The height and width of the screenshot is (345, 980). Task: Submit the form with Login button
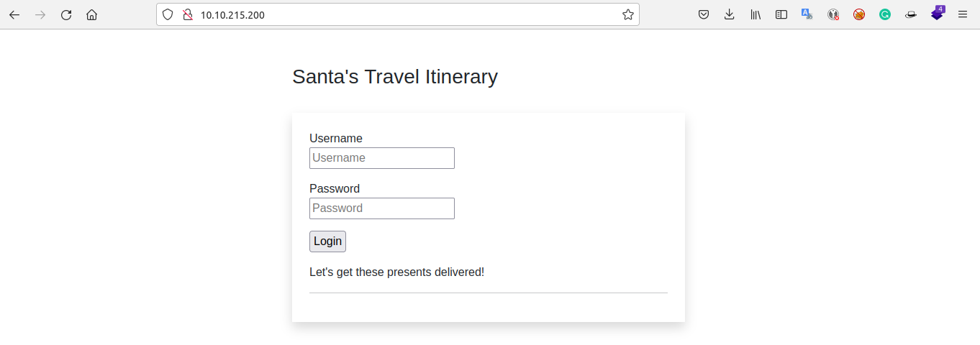tap(327, 241)
